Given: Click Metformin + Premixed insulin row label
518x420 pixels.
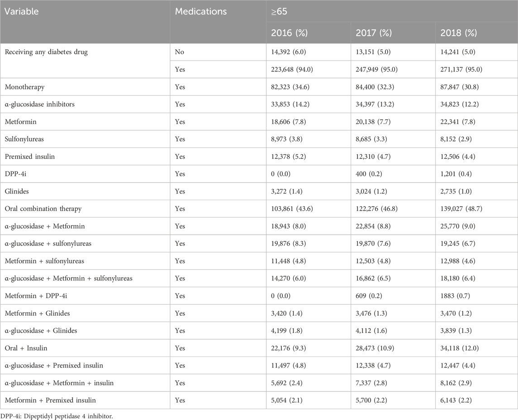Looking at the screenshot, I should pos(50,401).
